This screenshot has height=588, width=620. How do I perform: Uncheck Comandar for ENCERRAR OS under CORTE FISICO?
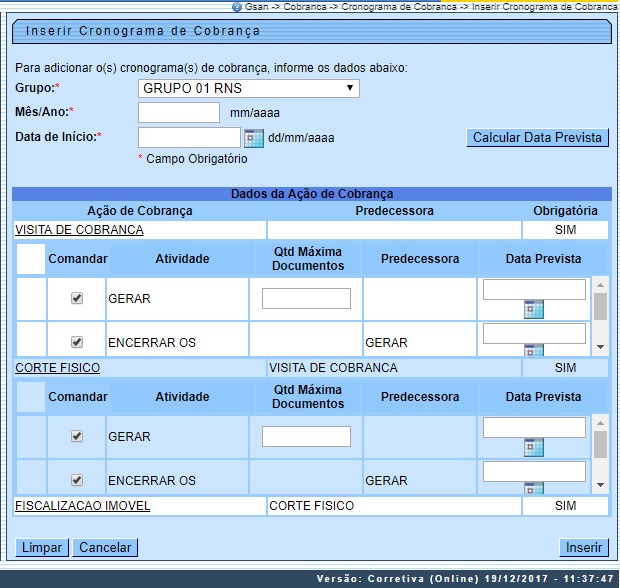[77, 480]
